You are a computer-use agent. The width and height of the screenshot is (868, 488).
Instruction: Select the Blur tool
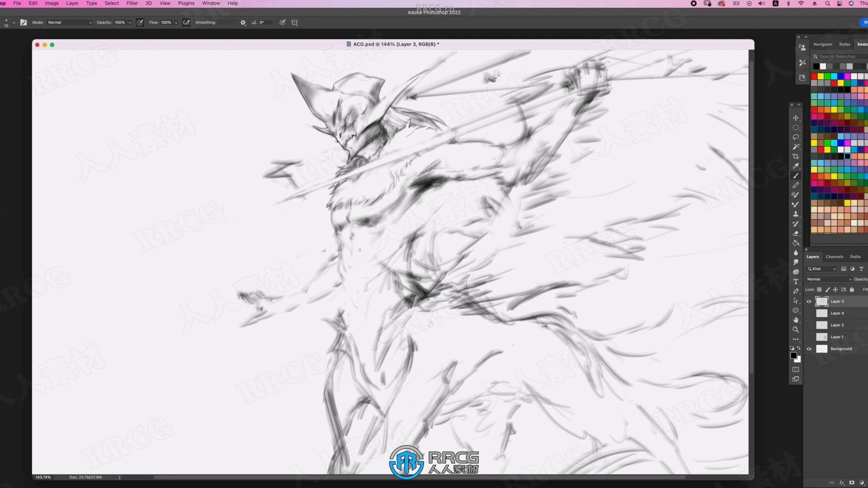[796, 253]
